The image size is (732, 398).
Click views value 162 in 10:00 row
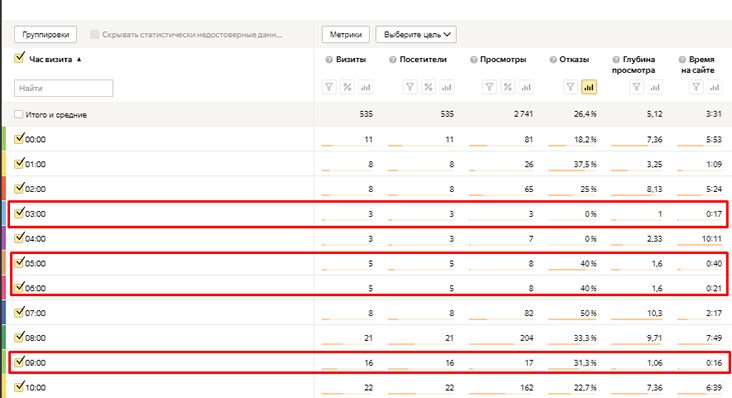point(527,388)
